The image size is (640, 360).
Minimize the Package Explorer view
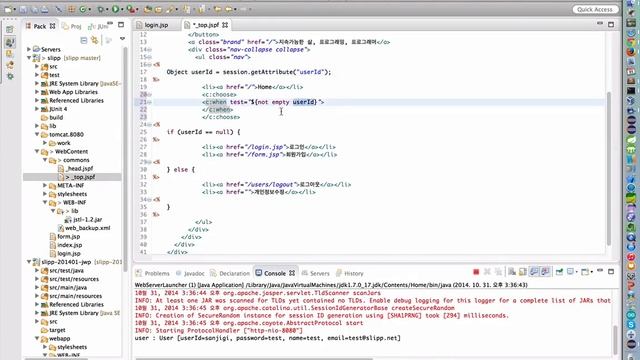coord(110,24)
